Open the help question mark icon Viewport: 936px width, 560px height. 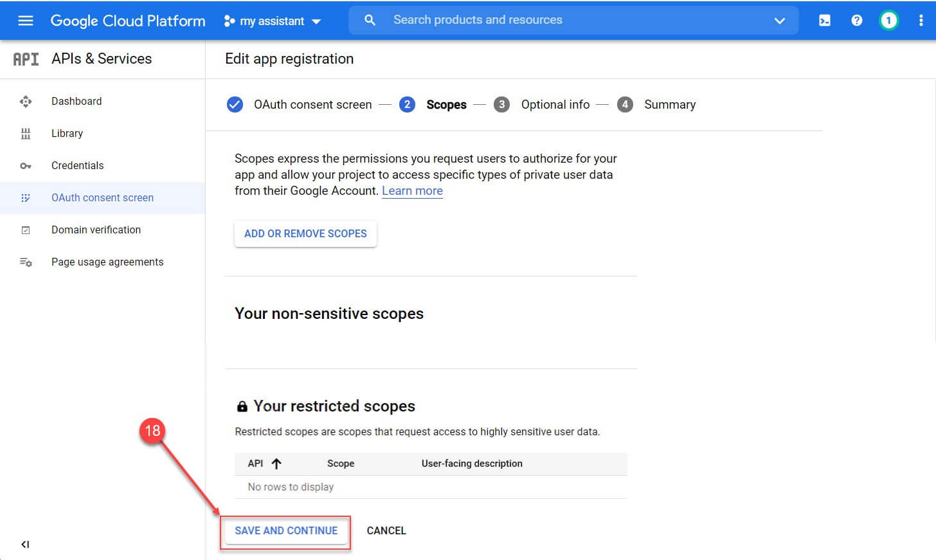856,21
